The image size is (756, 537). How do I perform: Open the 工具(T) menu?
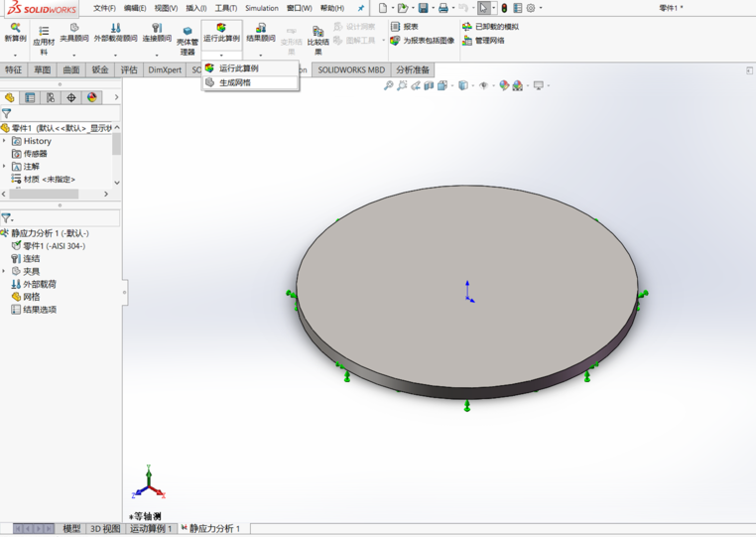pos(226,8)
